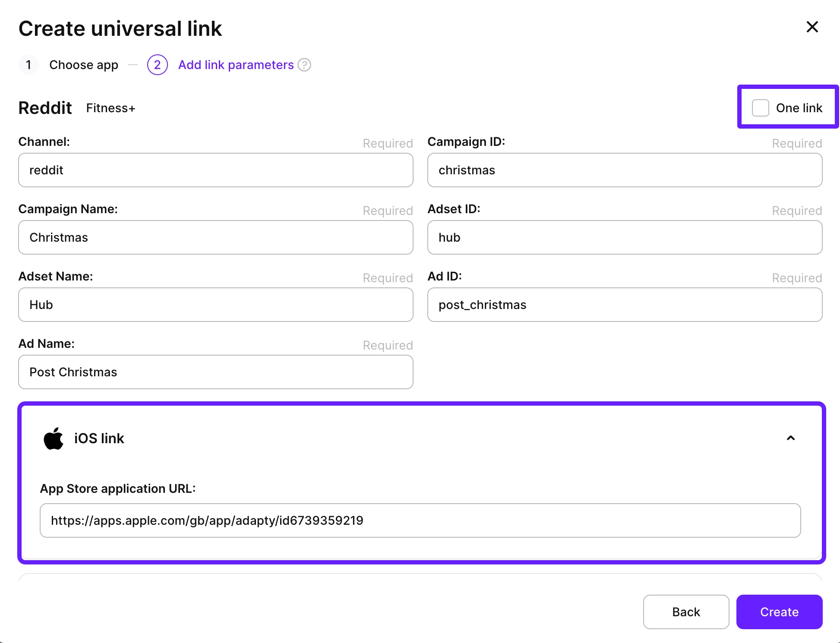Click the Campaign Name text box
Viewport: 840px width, 643px height.
[x=215, y=237]
